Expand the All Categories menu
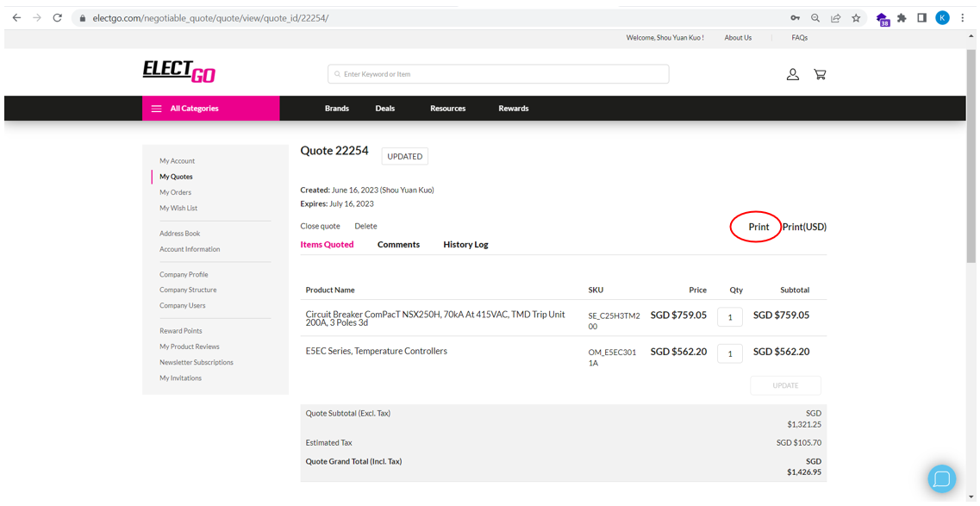The image size is (980, 506). point(211,108)
